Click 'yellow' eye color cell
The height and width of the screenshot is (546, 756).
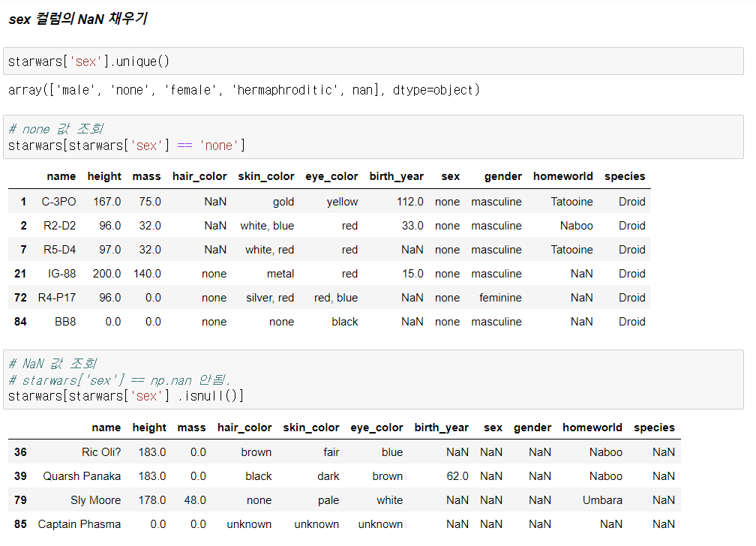point(342,202)
